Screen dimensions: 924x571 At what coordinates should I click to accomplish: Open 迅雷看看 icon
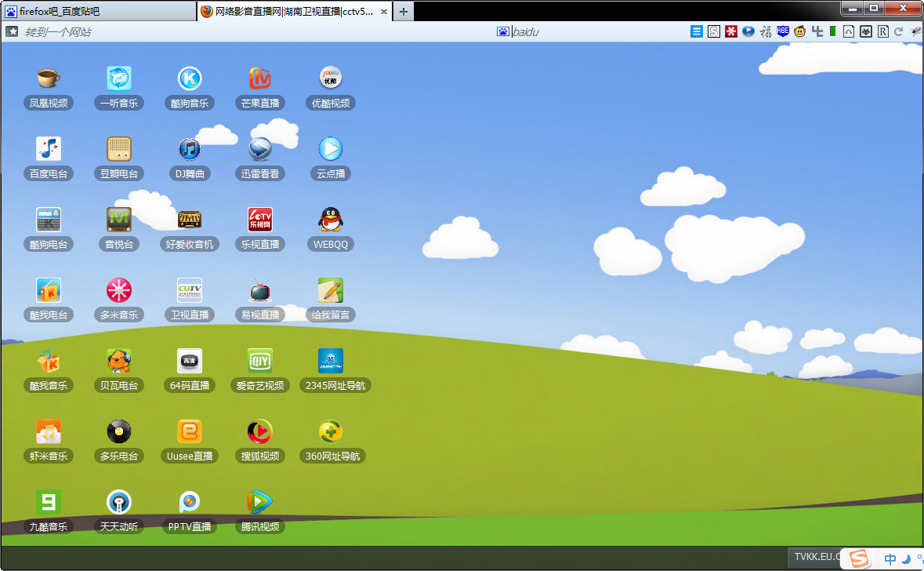pyautogui.click(x=260, y=149)
